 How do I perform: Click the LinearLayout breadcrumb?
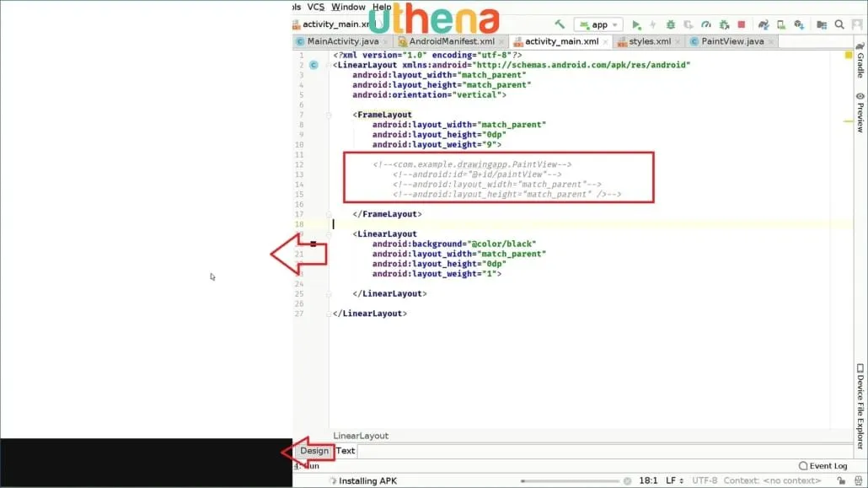(361, 436)
